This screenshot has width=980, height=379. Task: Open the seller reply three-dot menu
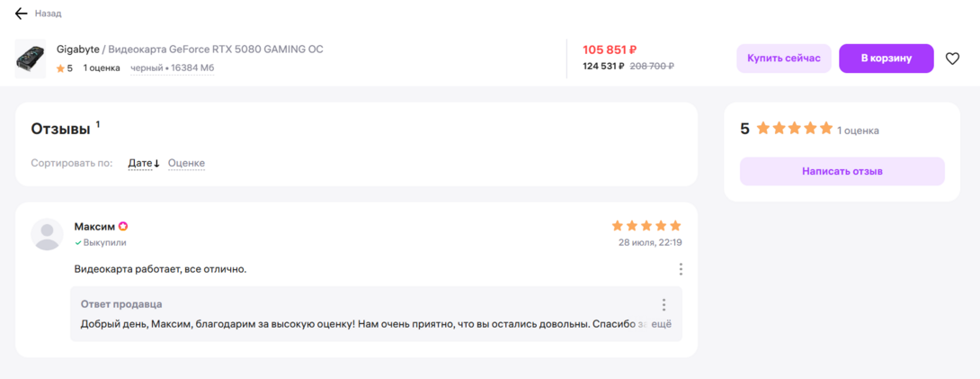point(664,304)
